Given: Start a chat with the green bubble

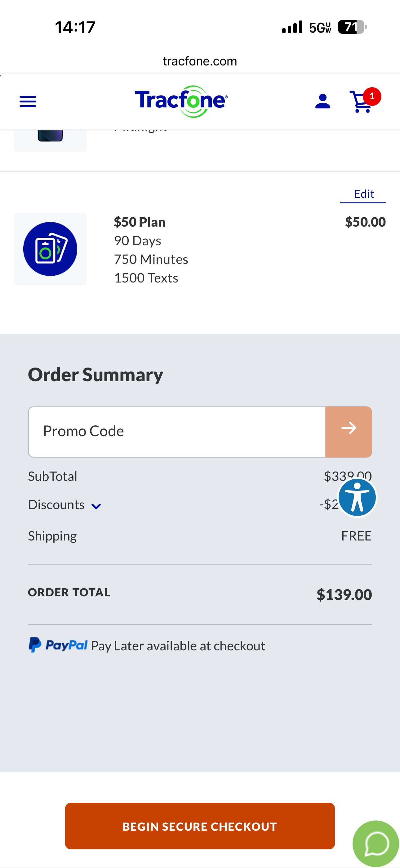Looking at the screenshot, I should (x=376, y=843).
